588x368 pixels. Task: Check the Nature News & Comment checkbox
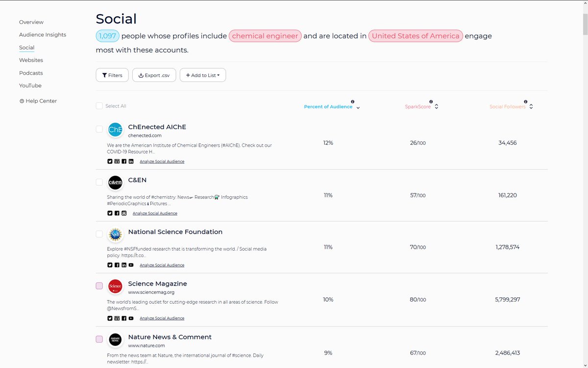[99, 339]
